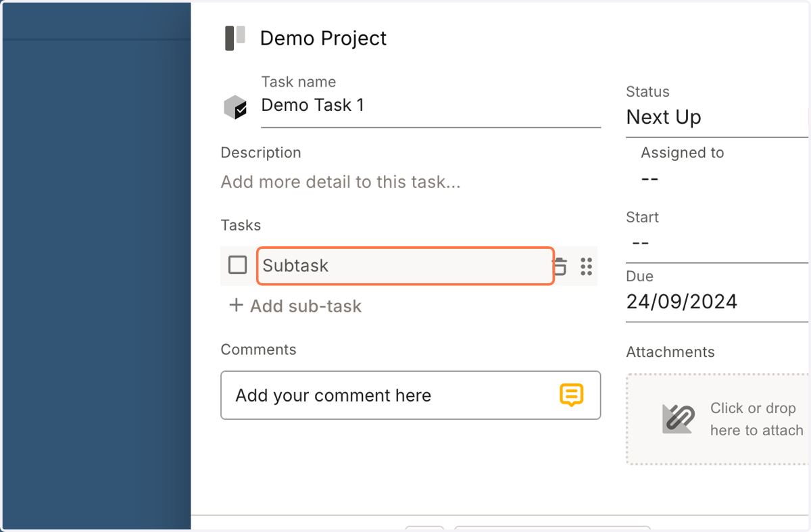This screenshot has width=811, height=532.
Task: Tick the Subtask checkbox
Action: [x=238, y=265]
